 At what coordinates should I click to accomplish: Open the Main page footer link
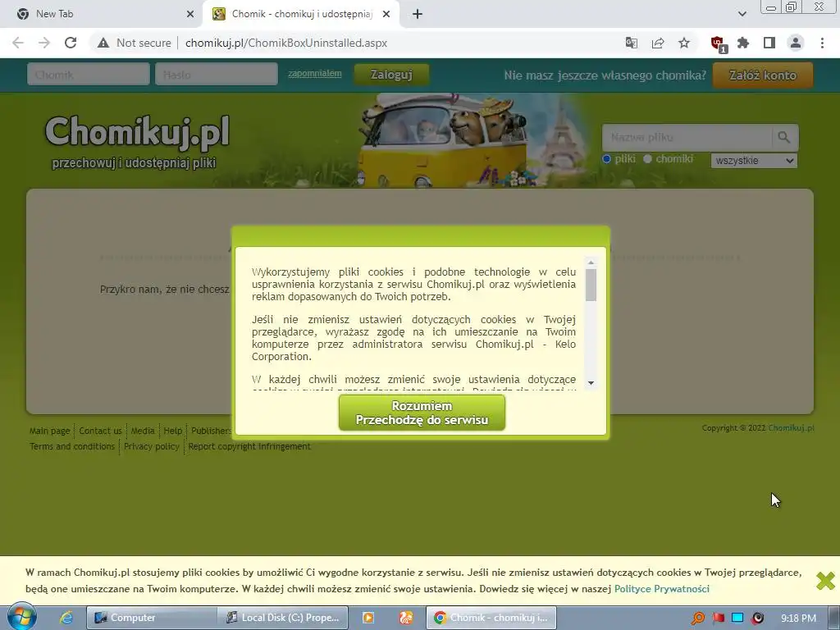coord(50,431)
